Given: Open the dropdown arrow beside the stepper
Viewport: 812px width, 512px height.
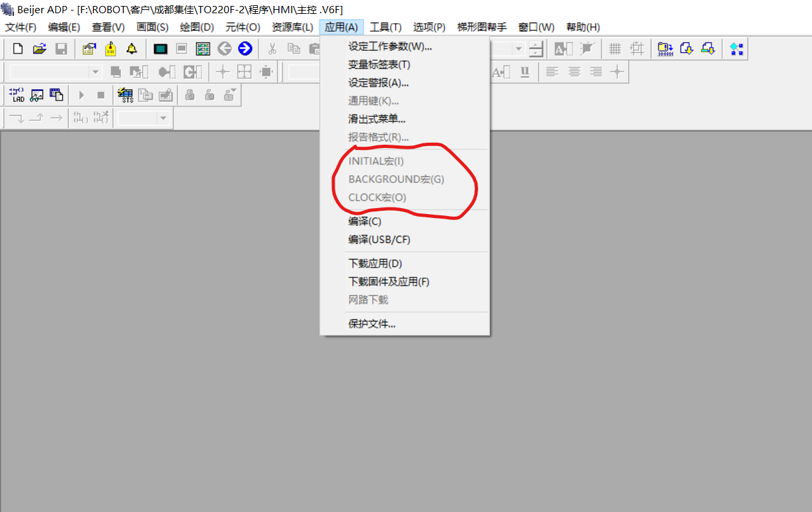Looking at the screenshot, I should click(x=518, y=49).
